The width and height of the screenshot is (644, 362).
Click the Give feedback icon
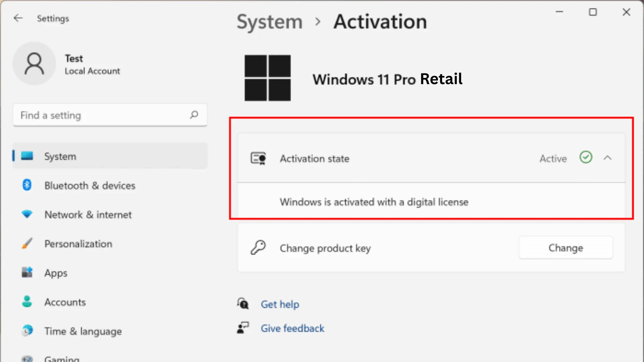tap(243, 328)
